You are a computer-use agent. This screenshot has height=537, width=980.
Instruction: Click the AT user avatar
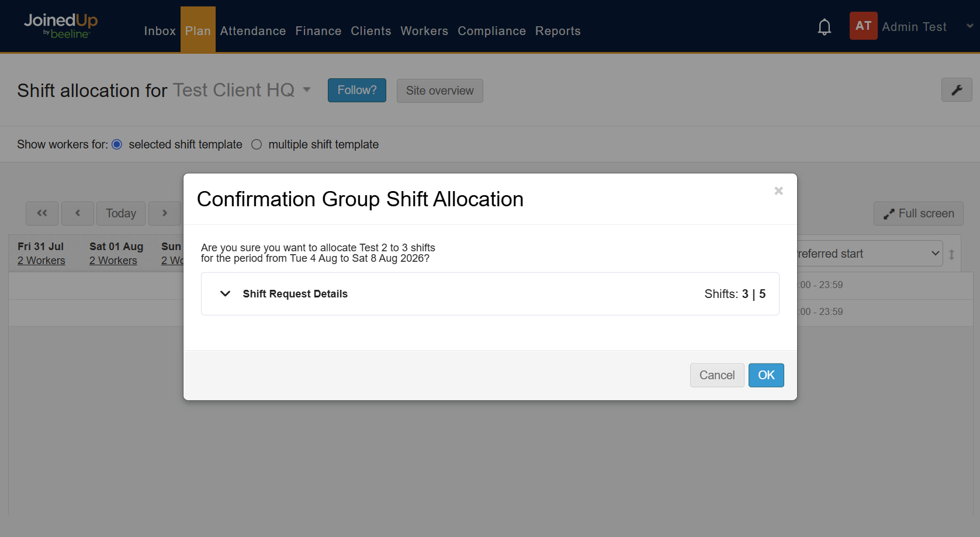point(863,26)
